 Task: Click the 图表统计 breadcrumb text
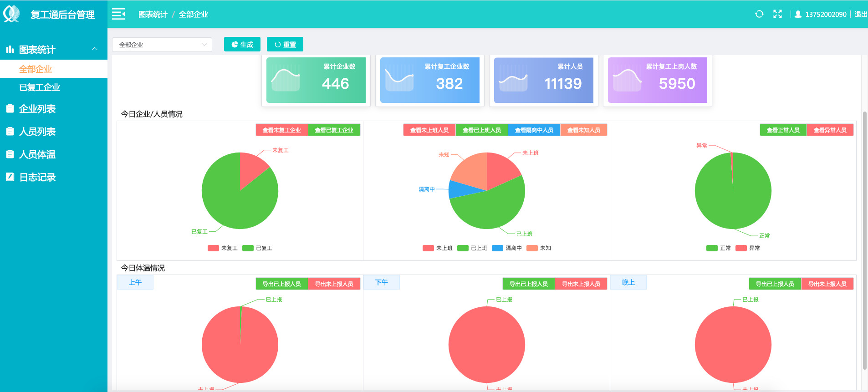pos(153,14)
